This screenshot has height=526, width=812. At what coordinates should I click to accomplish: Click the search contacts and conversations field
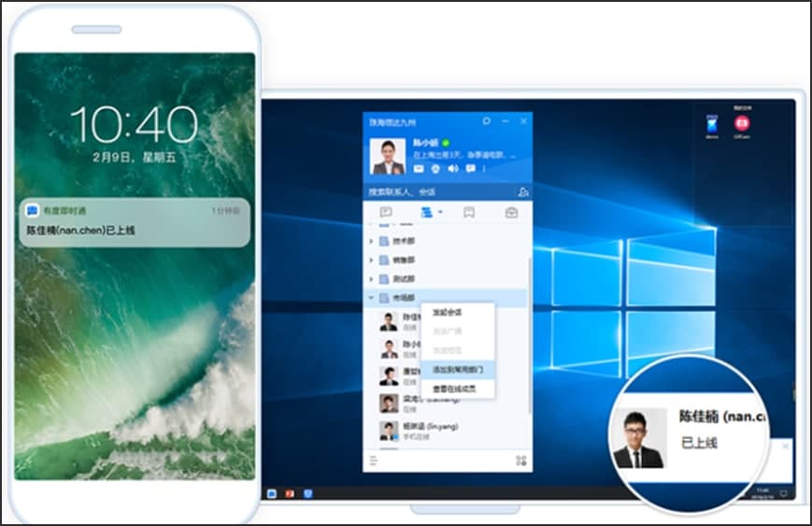click(440, 192)
